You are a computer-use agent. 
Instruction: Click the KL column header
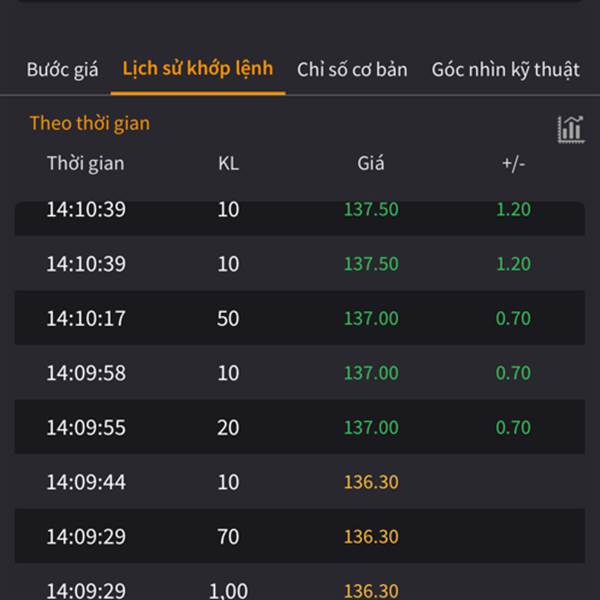(228, 163)
